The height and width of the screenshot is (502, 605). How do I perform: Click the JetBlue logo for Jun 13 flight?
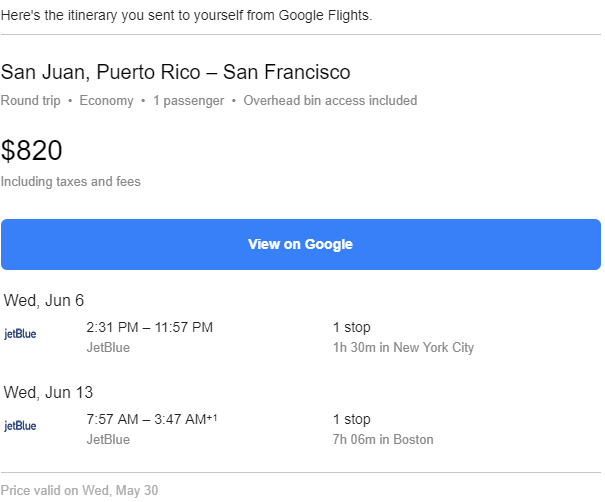point(20,426)
